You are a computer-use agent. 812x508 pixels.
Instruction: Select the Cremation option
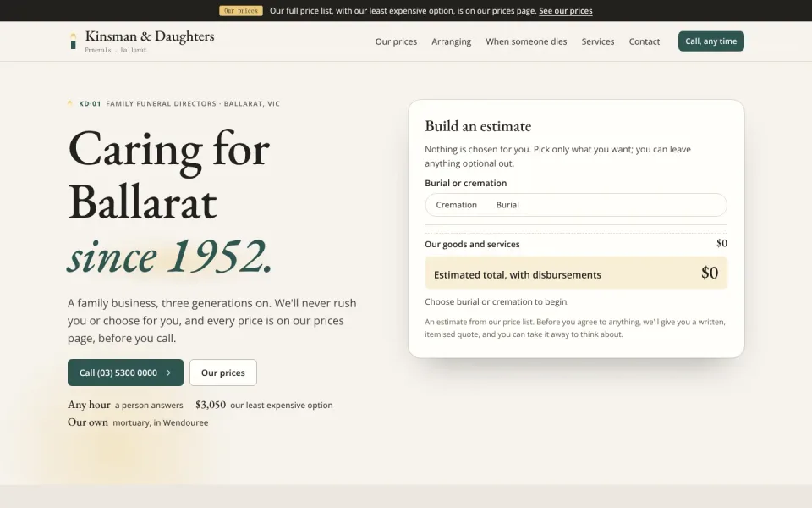[x=456, y=205]
